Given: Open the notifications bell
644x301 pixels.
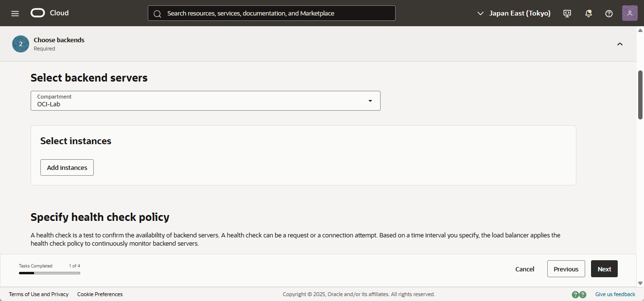Looking at the screenshot, I should 589,14.
